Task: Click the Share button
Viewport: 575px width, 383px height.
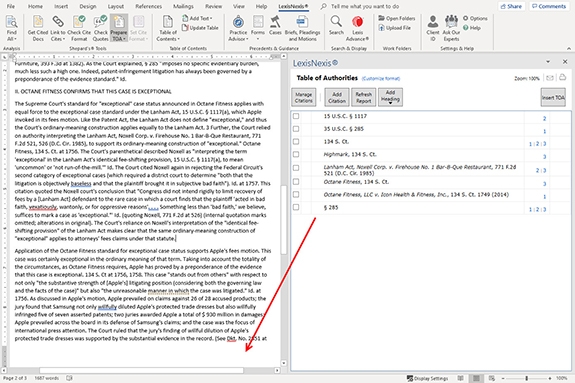Action: 511,6
